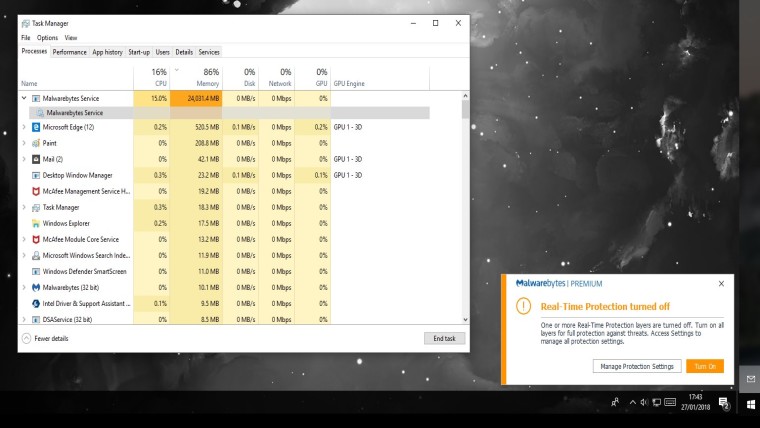Click the process list scrollbar down arrow

(x=465, y=319)
